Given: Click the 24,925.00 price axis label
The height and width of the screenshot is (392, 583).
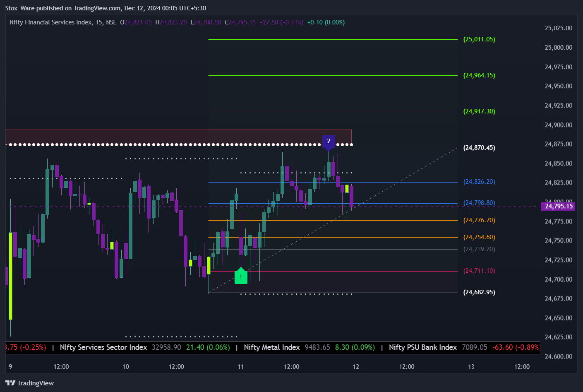Looking at the screenshot, I should click(559, 106).
